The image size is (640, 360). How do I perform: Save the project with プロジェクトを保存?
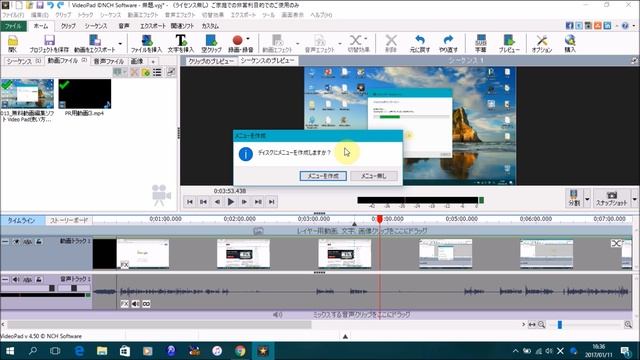click(x=49, y=43)
